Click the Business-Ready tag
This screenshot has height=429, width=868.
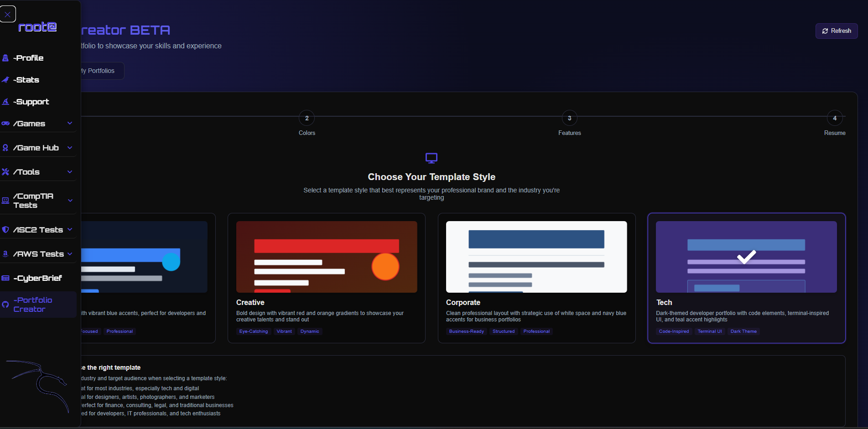pos(467,331)
